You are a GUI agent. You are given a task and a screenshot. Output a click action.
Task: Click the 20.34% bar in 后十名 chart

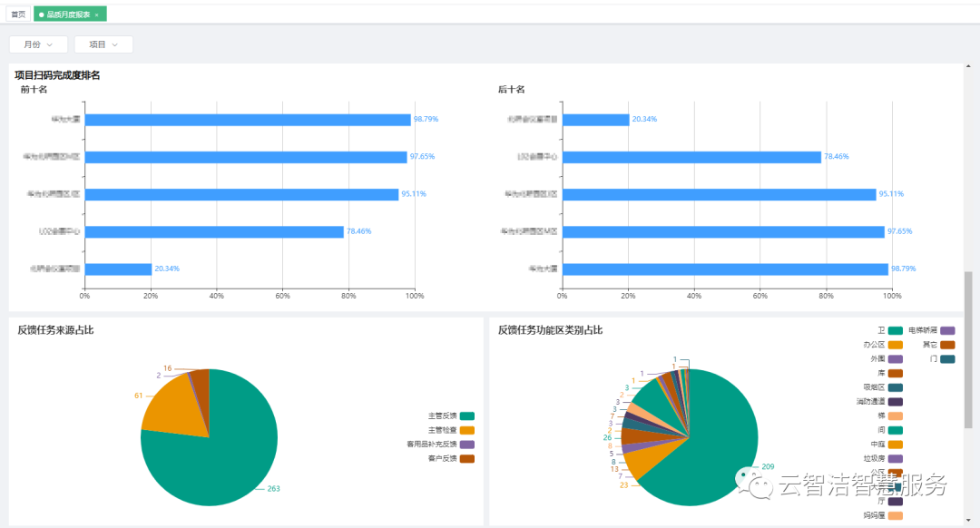pyautogui.click(x=595, y=120)
